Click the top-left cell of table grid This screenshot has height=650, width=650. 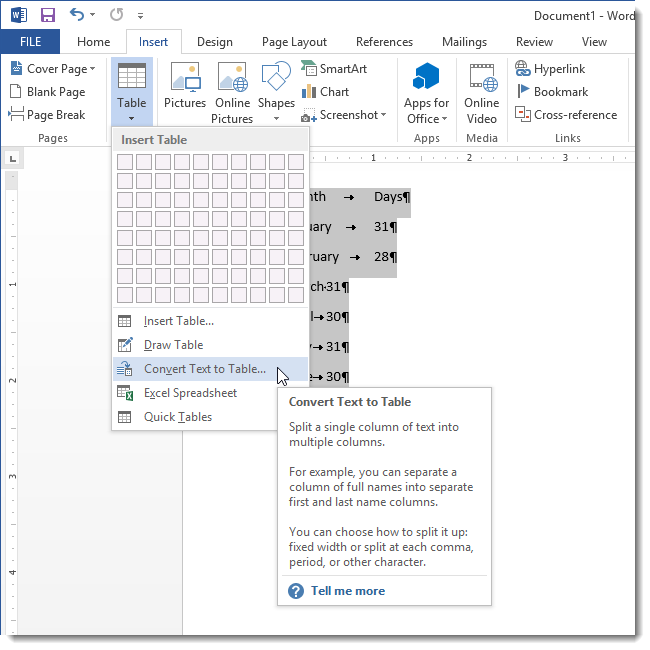coord(125,162)
